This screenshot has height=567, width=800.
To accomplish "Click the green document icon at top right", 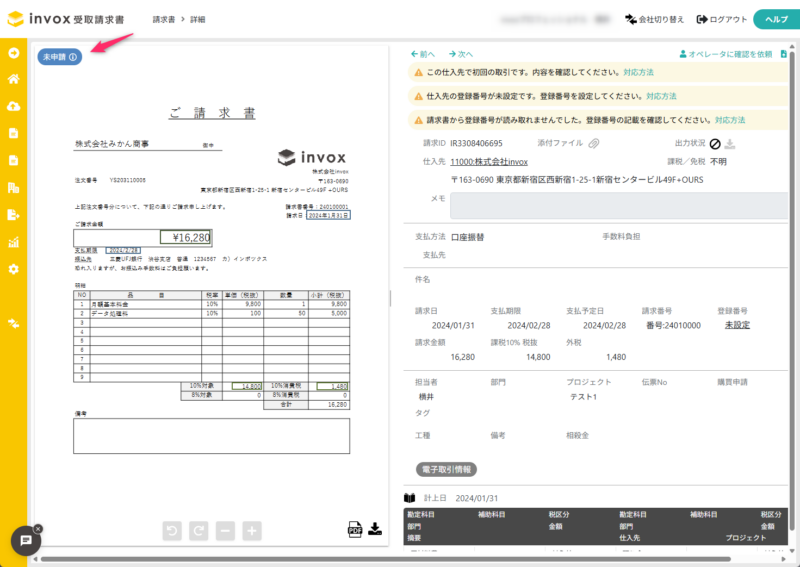I will click(x=784, y=54).
